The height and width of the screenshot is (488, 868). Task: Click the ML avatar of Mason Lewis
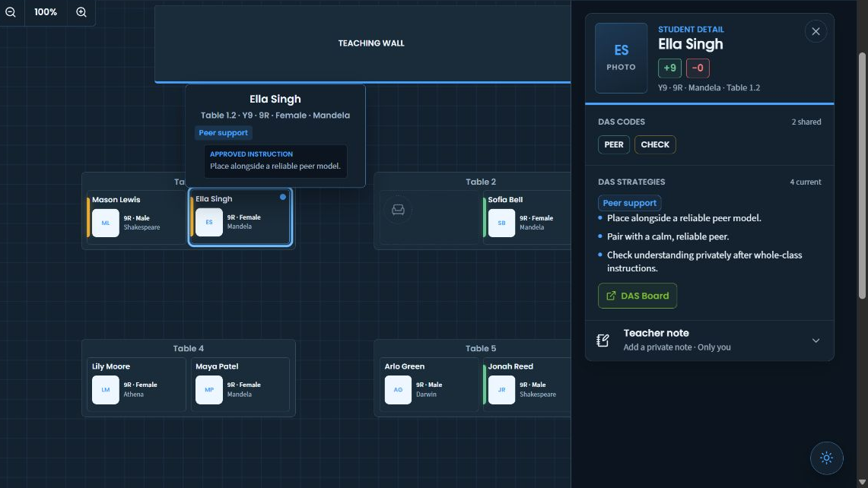pos(105,223)
